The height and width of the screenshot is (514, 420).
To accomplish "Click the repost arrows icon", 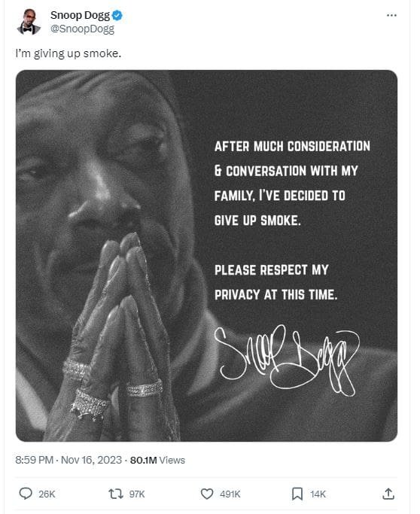I will point(116,494).
